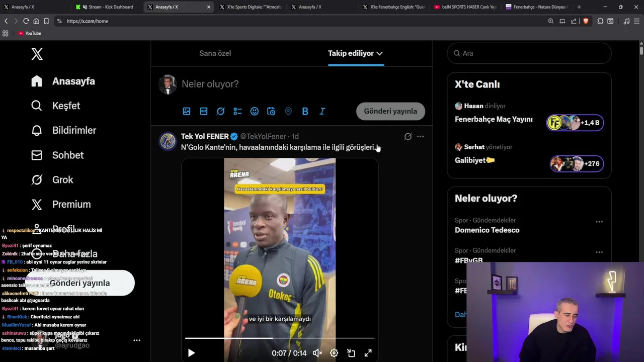The image size is (644, 362).
Task: Click Grok icon on Tek Yol FENER post
Action: 408,136
